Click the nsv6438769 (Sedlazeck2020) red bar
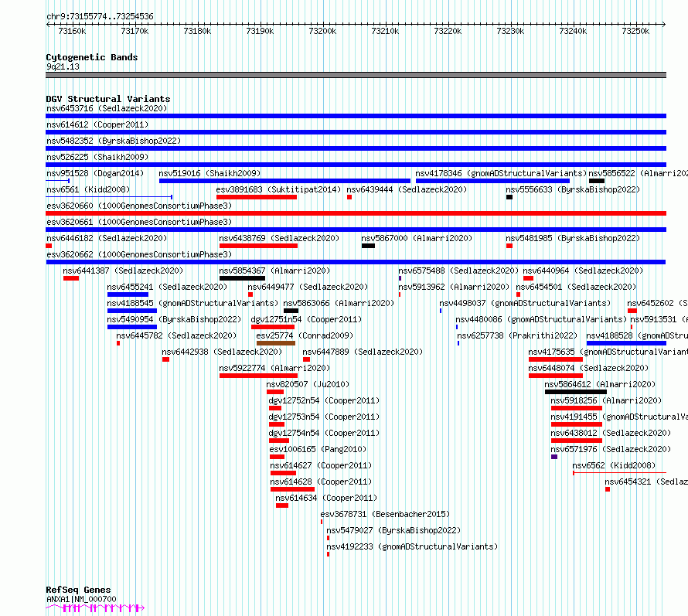Viewport: 688px width, 616px height. point(258,246)
